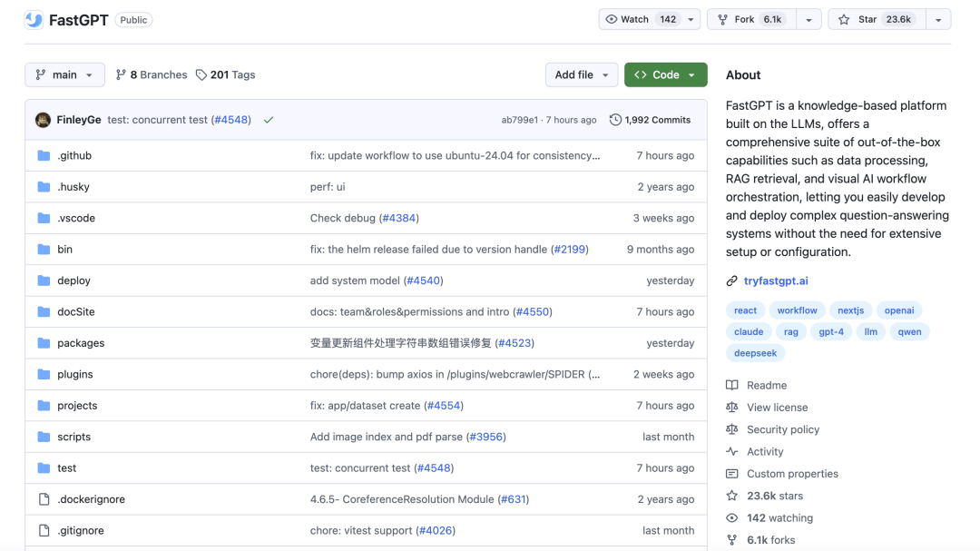Select the gpt-4 topic tag
The height and width of the screenshot is (551, 980).
point(831,331)
